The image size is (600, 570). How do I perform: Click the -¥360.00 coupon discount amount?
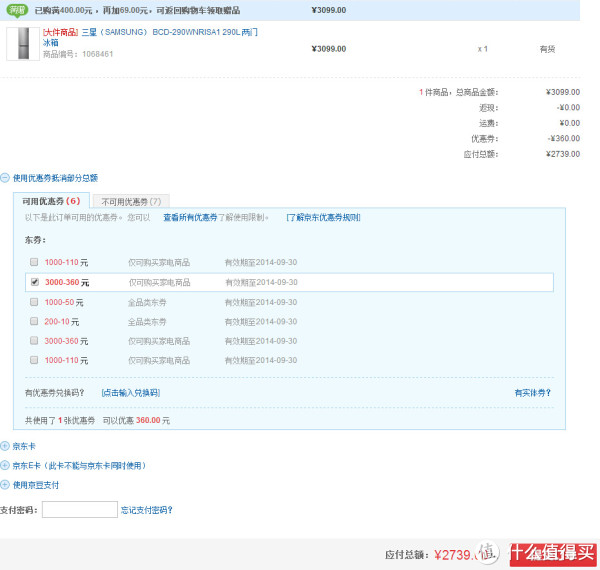click(x=563, y=138)
